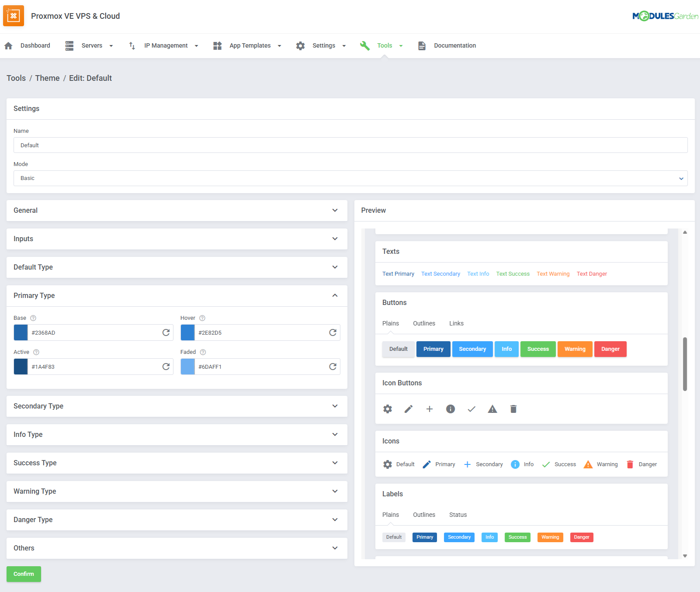Open the Mode dropdown
The image size is (700, 592).
pyautogui.click(x=350, y=178)
